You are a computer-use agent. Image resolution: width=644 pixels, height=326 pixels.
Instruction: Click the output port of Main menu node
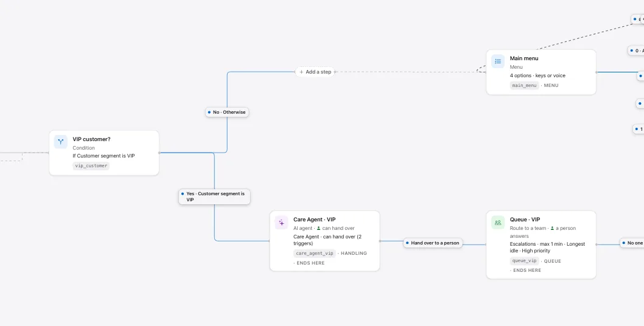597,72
